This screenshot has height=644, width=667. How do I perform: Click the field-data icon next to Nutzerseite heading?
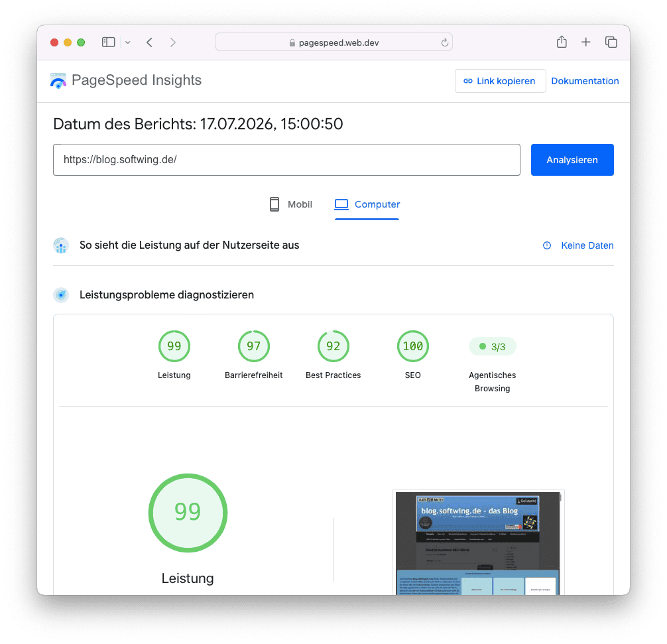tap(61, 245)
